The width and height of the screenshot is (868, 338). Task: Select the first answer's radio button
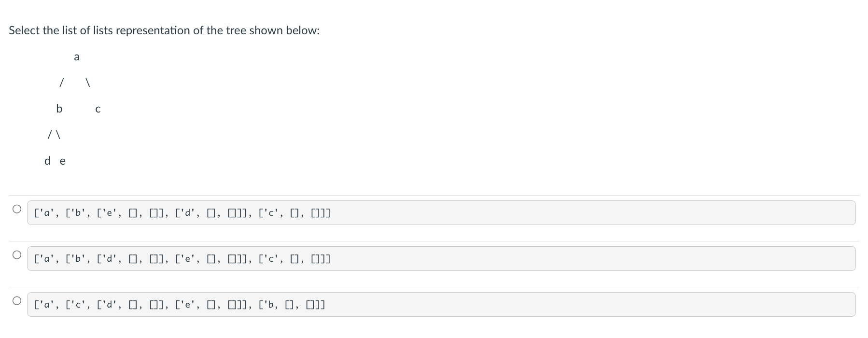coord(16,209)
